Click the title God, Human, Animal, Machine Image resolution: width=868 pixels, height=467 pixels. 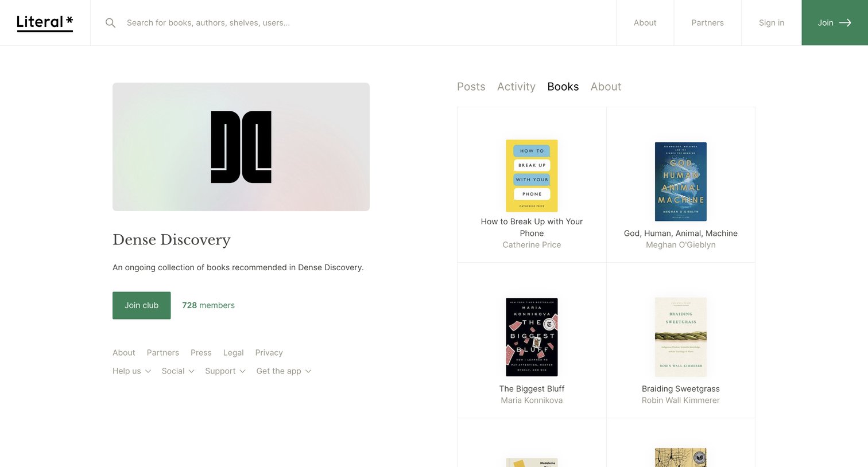pos(681,234)
